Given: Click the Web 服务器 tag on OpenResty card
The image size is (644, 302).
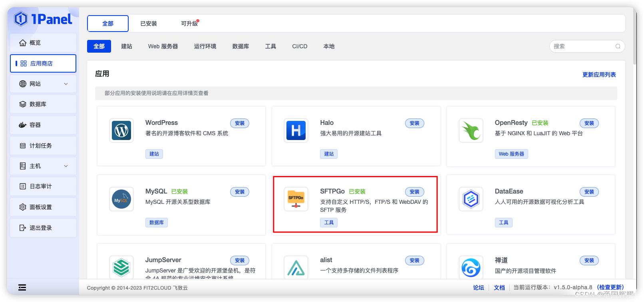Looking at the screenshot, I should click(x=511, y=154).
